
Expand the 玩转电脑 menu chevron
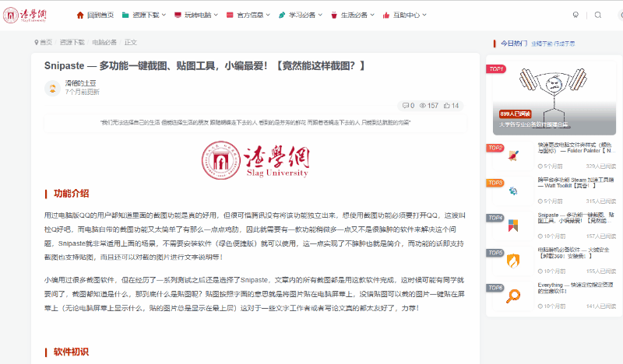coord(216,15)
